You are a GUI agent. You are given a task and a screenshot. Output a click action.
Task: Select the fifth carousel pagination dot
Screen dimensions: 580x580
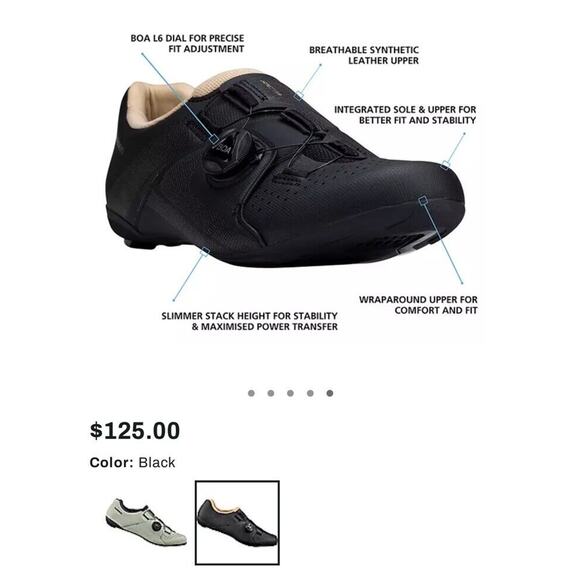[x=330, y=393]
